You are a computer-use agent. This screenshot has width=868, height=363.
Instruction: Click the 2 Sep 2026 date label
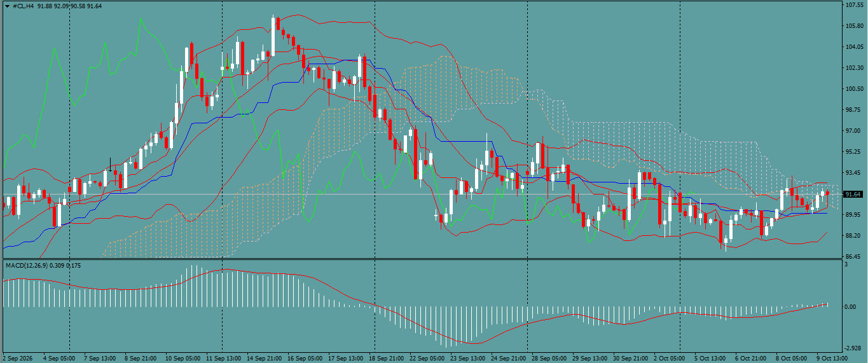tap(17, 359)
